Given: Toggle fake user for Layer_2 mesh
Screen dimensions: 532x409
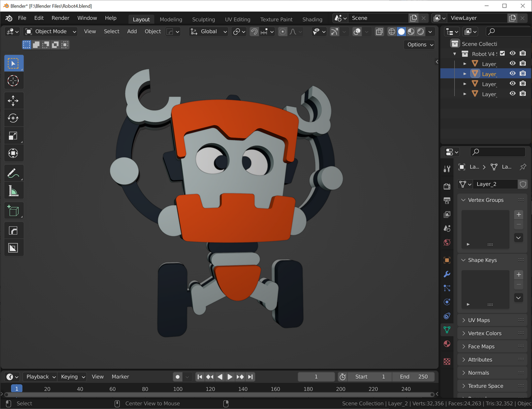Looking at the screenshot, I should (x=523, y=184).
